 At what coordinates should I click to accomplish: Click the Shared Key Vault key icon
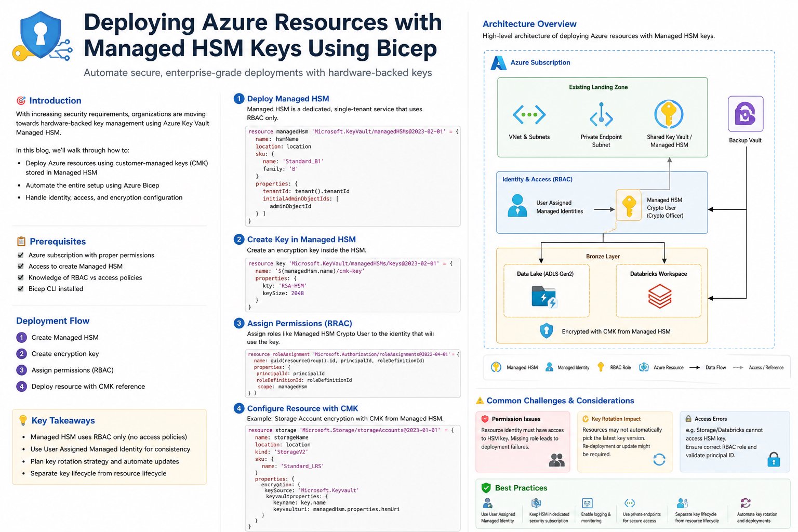coord(669,114)
